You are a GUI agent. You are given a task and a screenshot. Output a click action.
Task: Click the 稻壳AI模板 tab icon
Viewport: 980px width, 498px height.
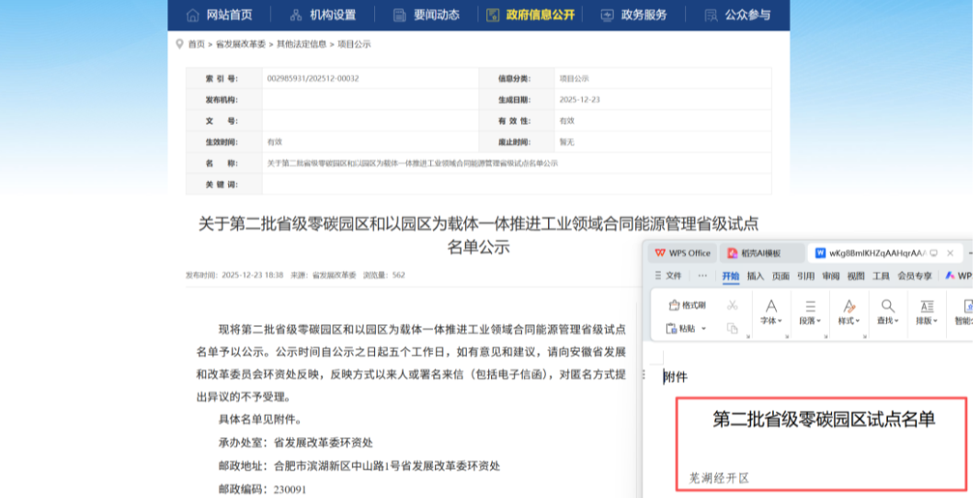(733, 253)
